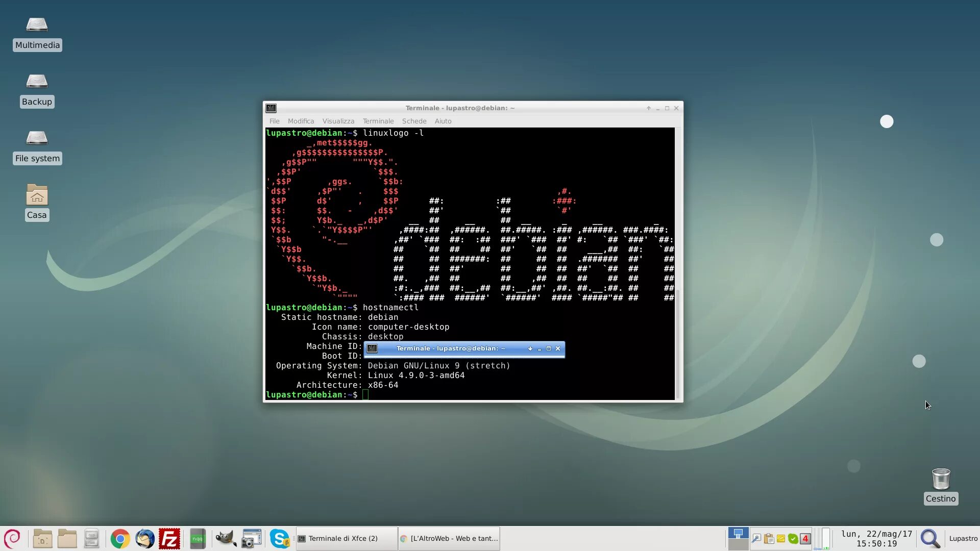Open the File menu in the terminal
Screen dimensions: 980x551
[x=274, y=121]
